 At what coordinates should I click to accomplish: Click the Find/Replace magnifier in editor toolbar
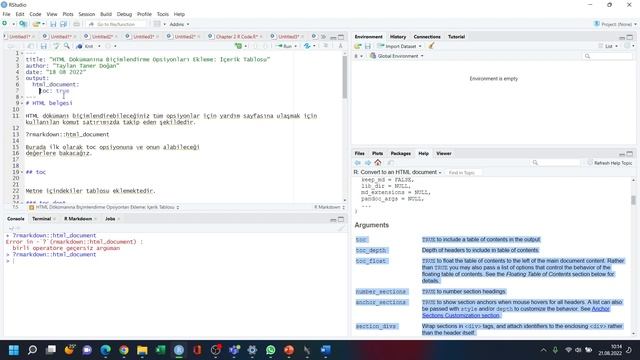(67, 46)
